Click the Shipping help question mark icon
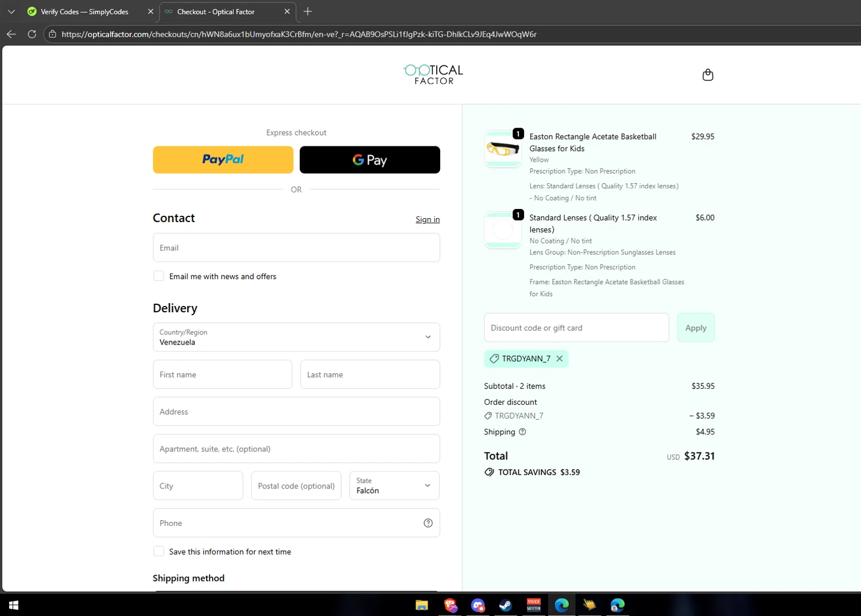 pyautogui.click(x=522, y=432)
